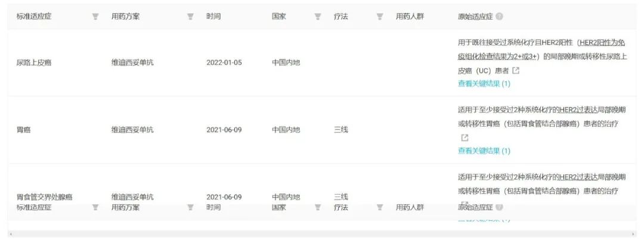Open filter for 标准适应症 column in top header

95,17
